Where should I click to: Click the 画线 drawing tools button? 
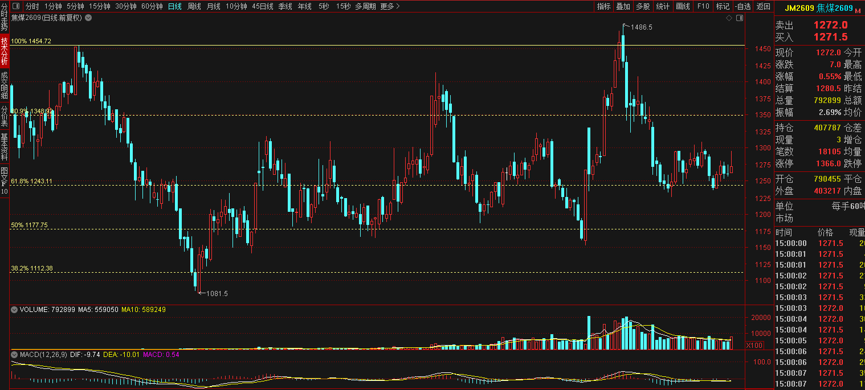point(683,7)
